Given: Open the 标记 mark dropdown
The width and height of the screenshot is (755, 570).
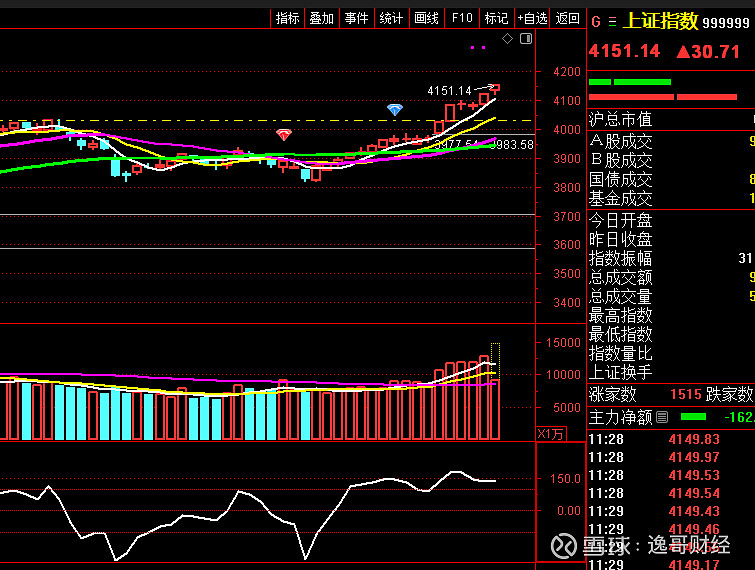Looking at the screenshot, I should pos(496,18).
